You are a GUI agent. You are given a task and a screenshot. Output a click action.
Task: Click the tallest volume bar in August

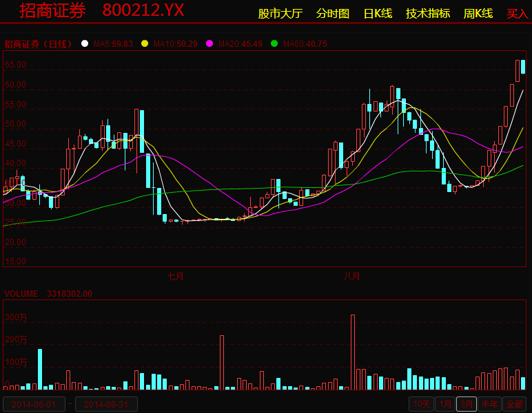[x=353, y=352]
